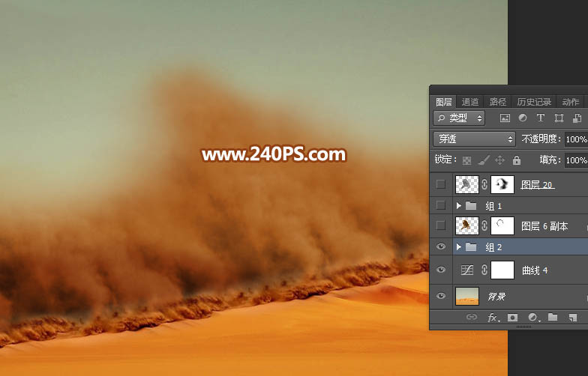Switch to 图层 tab
The height and width of the screenshot is (376, 588).
[444, 102]
